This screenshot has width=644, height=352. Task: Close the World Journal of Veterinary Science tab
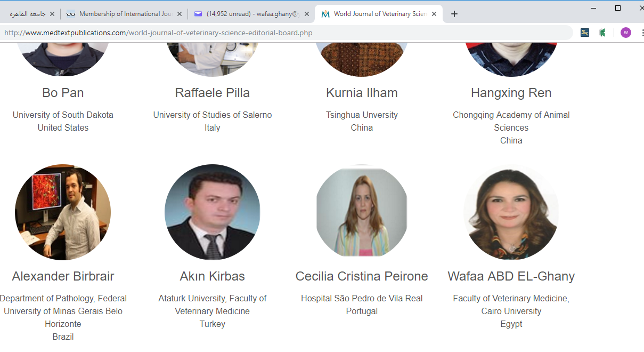pyautogui.click(x=434, y=14)
